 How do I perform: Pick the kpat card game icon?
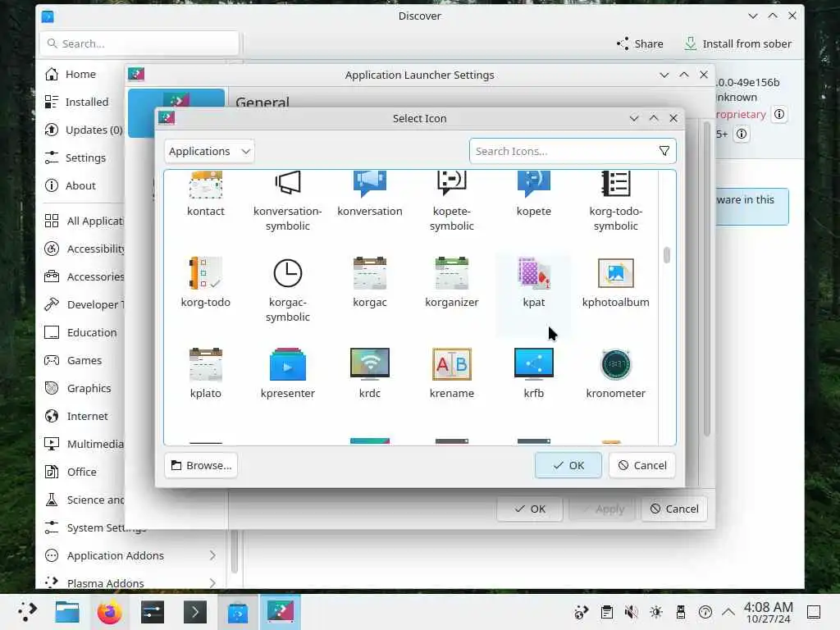pos(533,282)
